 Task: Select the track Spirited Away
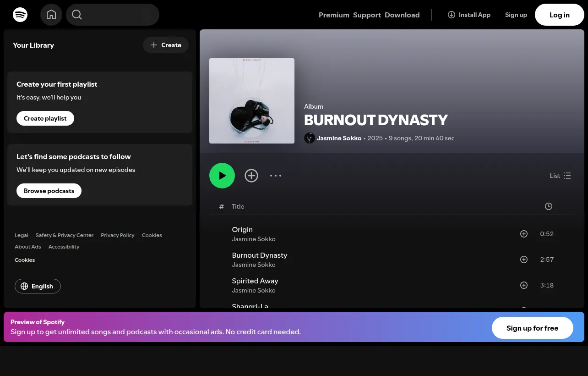[x=255, y=281]
